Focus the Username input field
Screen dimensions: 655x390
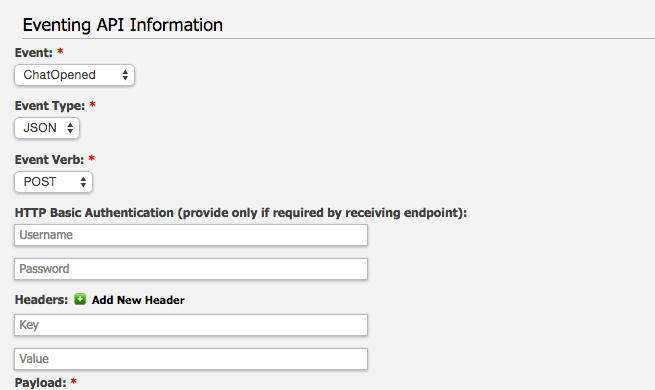pos(191,235)
